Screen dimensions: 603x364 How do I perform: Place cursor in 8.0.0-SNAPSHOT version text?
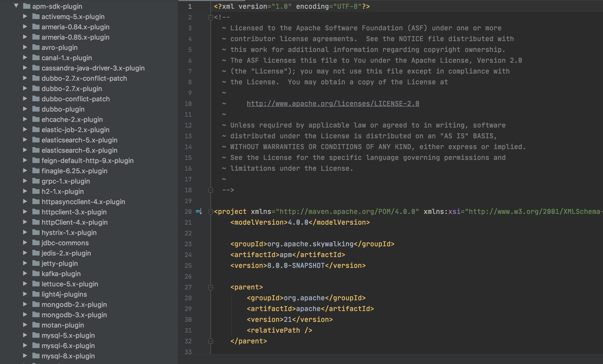[296, 266]
